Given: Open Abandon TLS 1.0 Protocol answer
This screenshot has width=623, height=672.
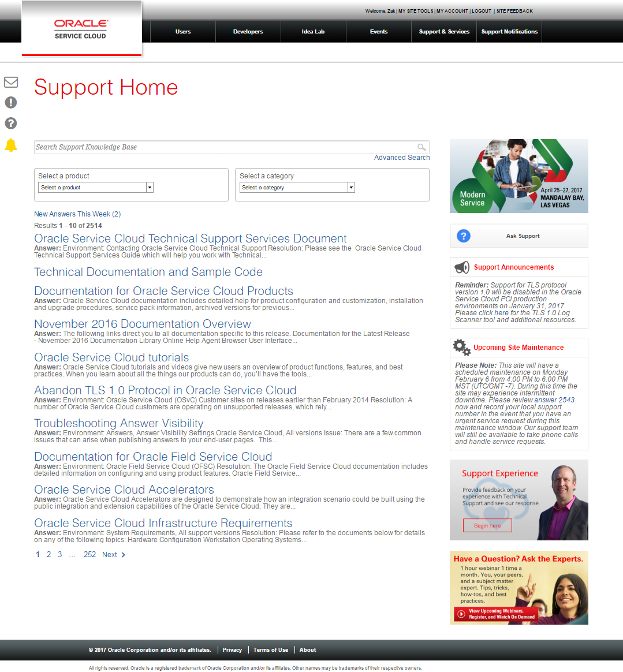Looking at the screenshot, I should click(x=165, y=390).
